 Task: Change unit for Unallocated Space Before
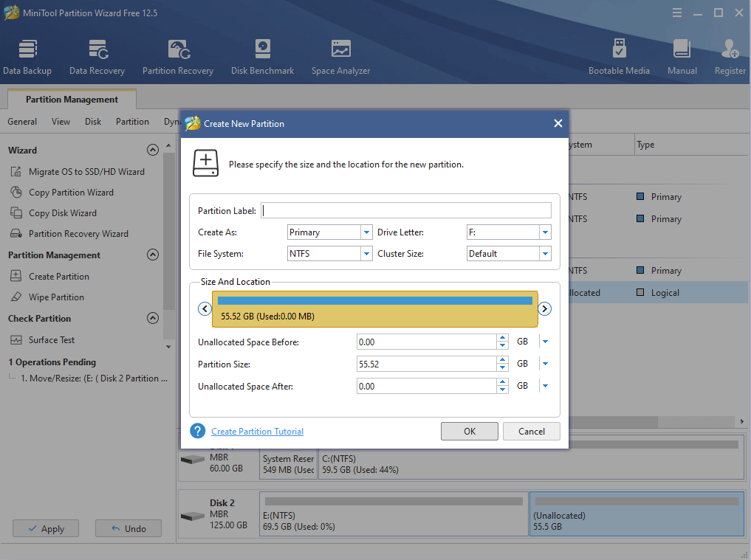click(545, 342)
